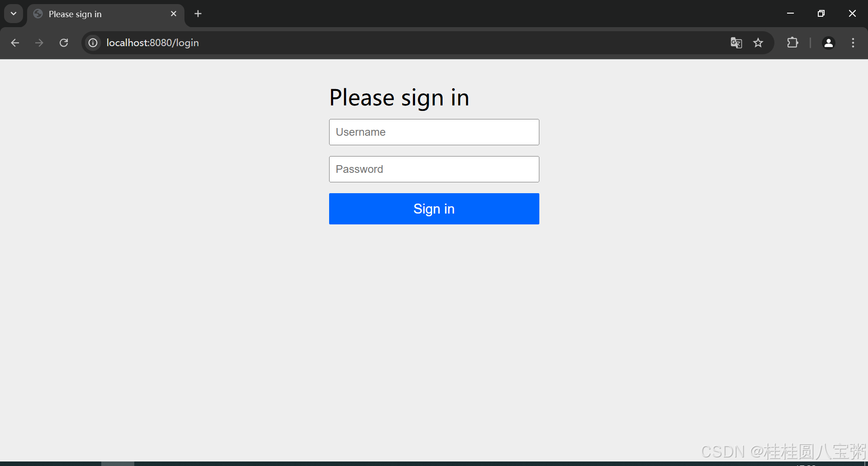The height and width of the screenshot is (466, 868).
Task: Open a new tab with plus button
Action: (x=198, y=14)
